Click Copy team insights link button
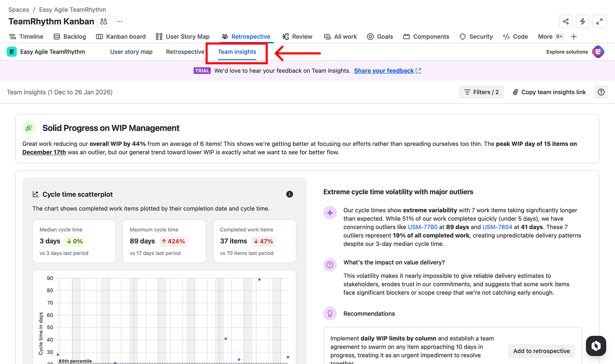615x364 pixels. pos(549,92)
